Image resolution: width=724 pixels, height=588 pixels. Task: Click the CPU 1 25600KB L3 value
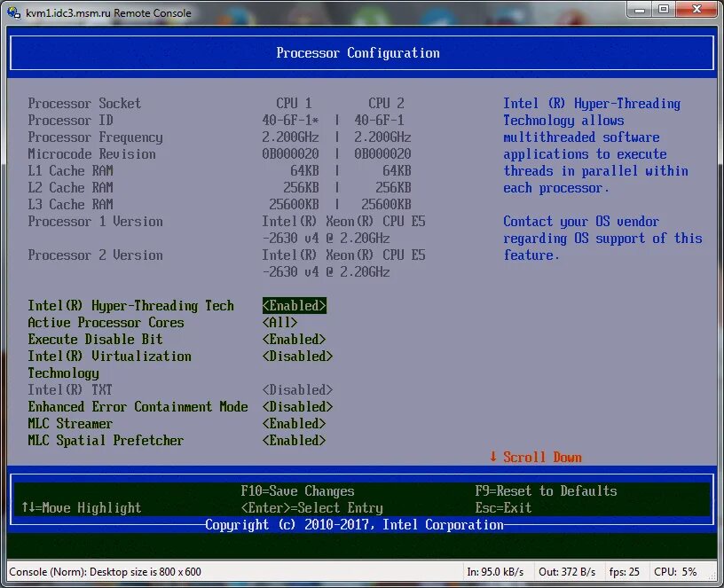point(295,205)
